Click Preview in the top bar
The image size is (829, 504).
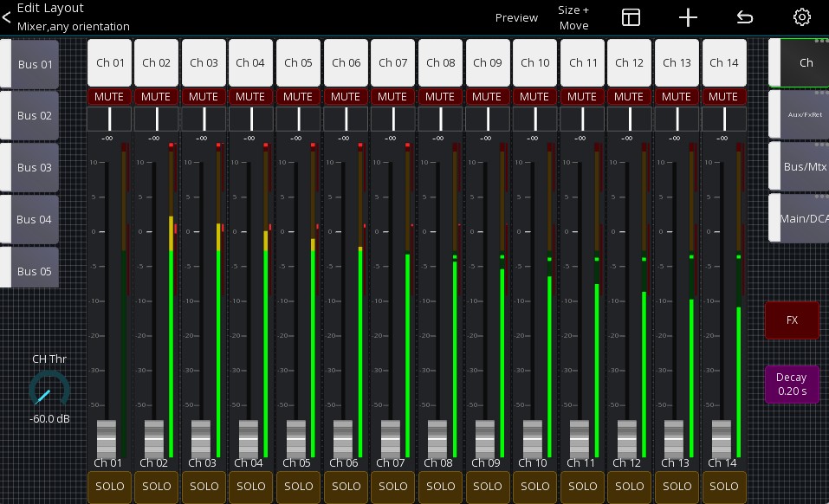coord(516,18)
